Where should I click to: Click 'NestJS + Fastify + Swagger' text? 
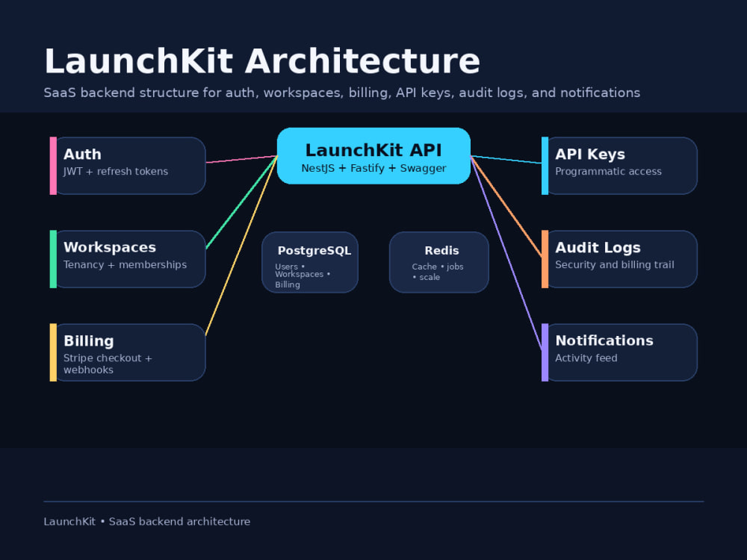[x=373, y=168]
